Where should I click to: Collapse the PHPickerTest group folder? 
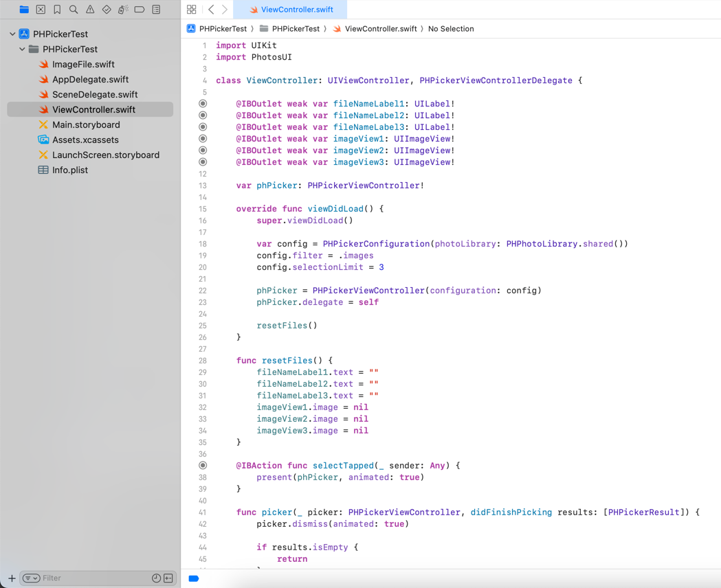click(22, 49)
